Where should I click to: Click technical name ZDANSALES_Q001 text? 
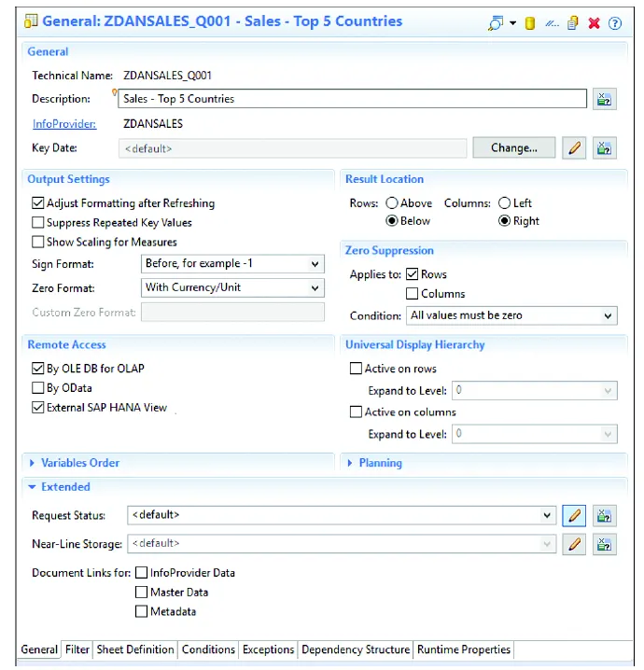(x=167, y=76)
